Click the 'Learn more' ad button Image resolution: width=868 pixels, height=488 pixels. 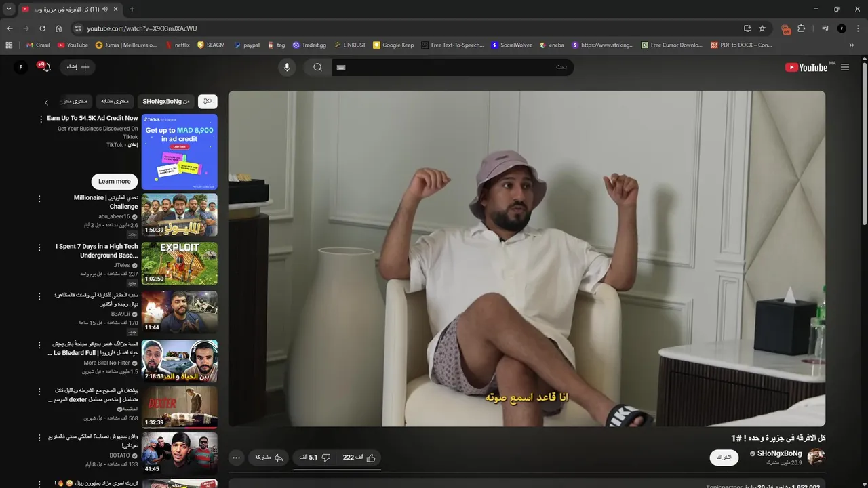click(115, 182)
